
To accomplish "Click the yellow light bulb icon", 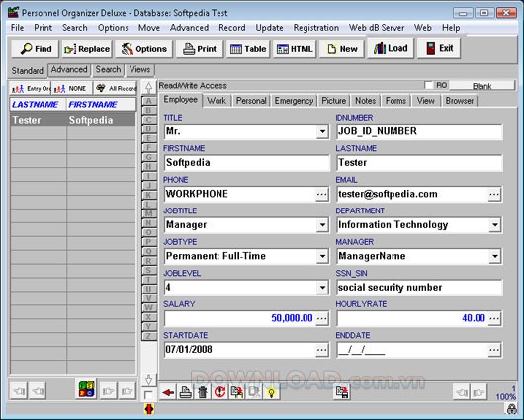I will pos(271,392).
